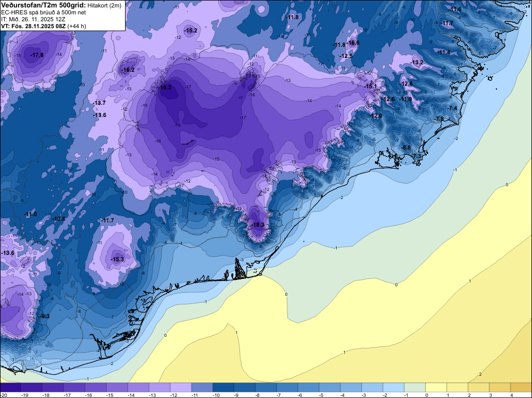Click the -15.2 temperature label
This screenshot has width=532, height=398.
click(191, 30)
